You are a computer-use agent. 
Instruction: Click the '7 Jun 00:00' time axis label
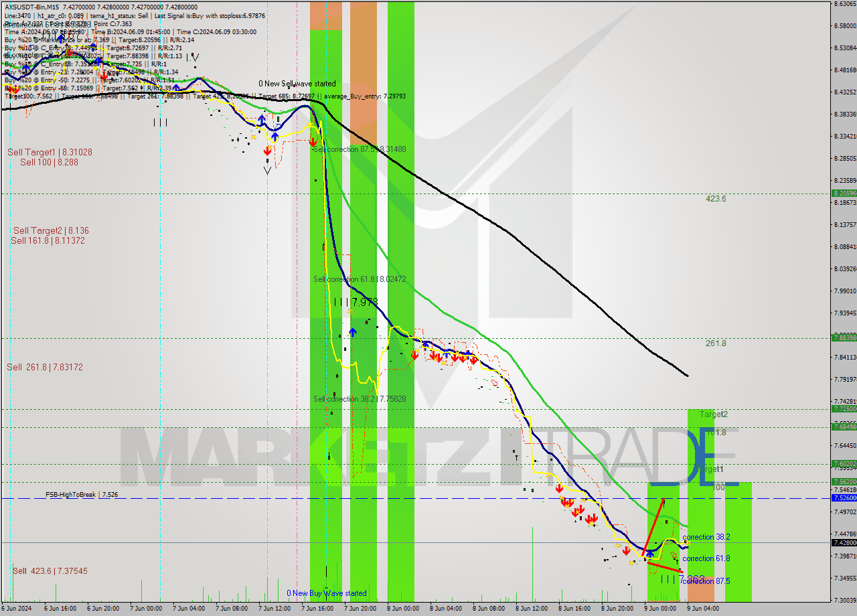tap(147, 609)
